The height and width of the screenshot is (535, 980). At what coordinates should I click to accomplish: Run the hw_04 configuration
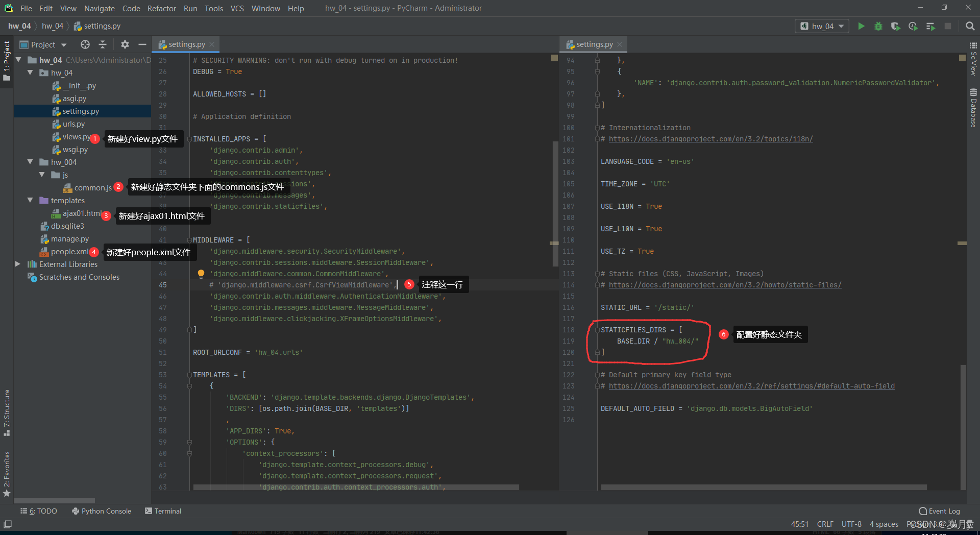click(861, 26)
